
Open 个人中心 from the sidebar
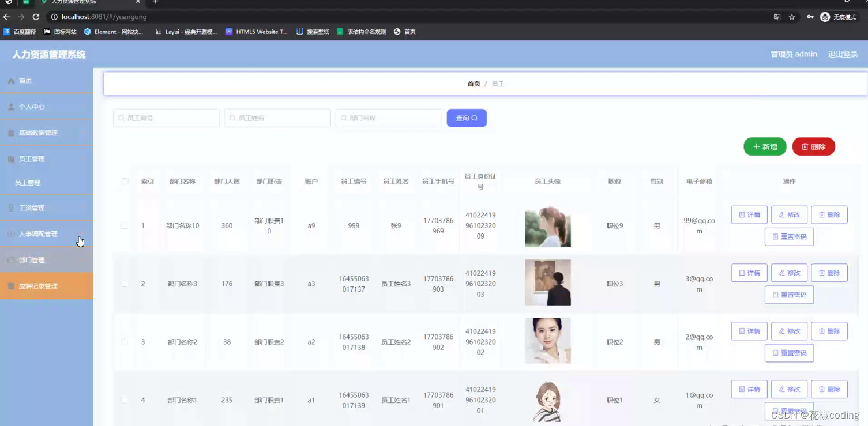click(32, 106)
